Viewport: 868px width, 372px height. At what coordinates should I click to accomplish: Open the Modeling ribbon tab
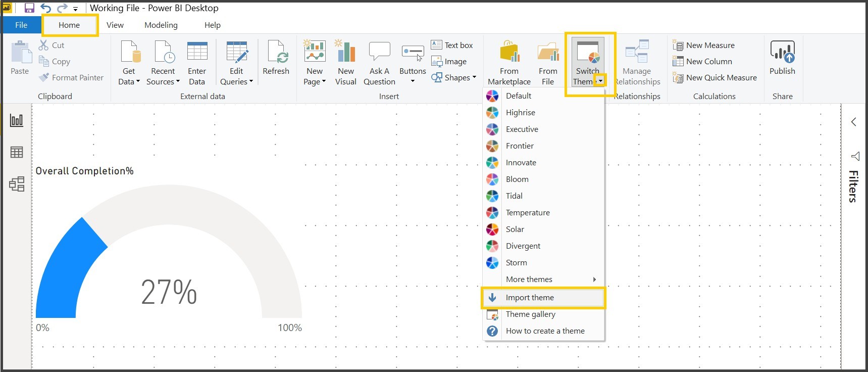click(x=161, y=25)
